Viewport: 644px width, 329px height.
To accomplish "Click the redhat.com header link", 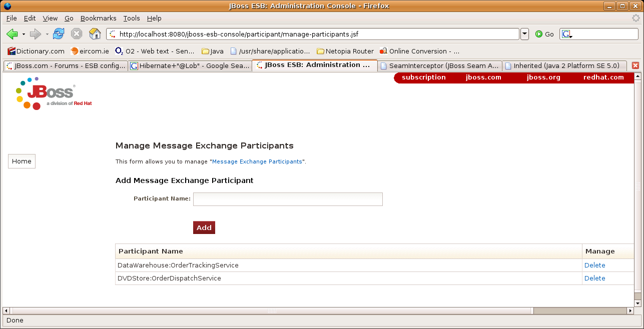I will (x=603, y=77).
